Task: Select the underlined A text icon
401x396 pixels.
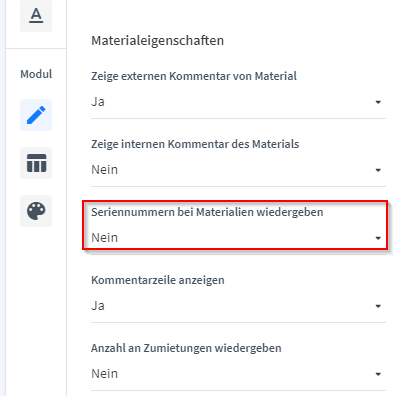Action: pos(36,16)
